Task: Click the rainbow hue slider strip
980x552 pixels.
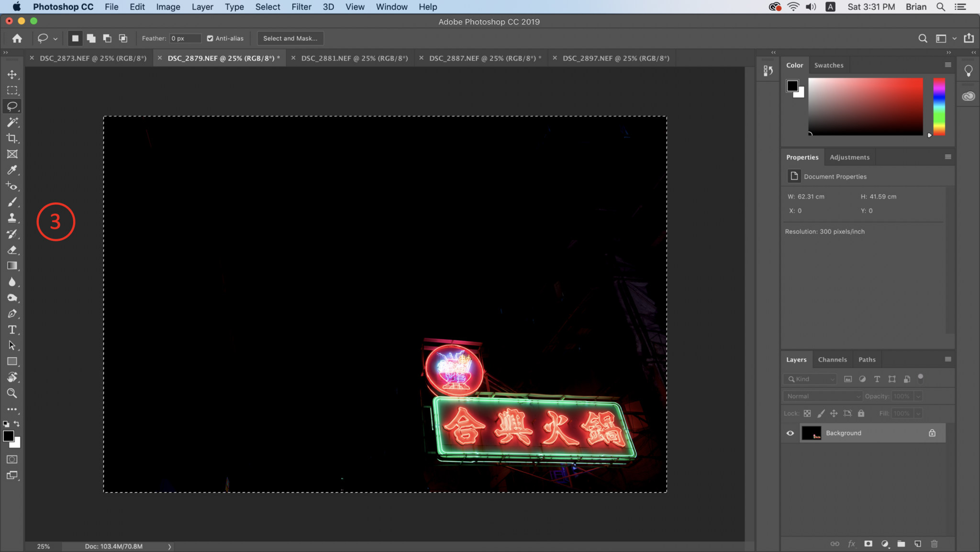Action: [x=939, y=106]
